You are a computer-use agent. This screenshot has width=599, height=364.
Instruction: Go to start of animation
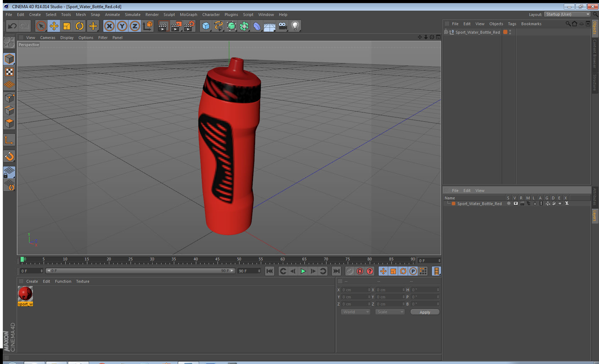pyautogui.click(x=270, y=271)
